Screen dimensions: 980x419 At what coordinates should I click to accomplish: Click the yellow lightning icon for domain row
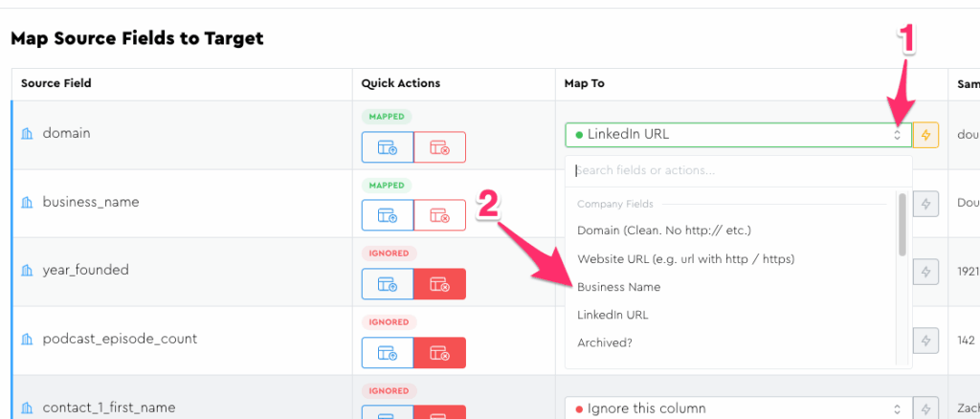coord(925,135)
